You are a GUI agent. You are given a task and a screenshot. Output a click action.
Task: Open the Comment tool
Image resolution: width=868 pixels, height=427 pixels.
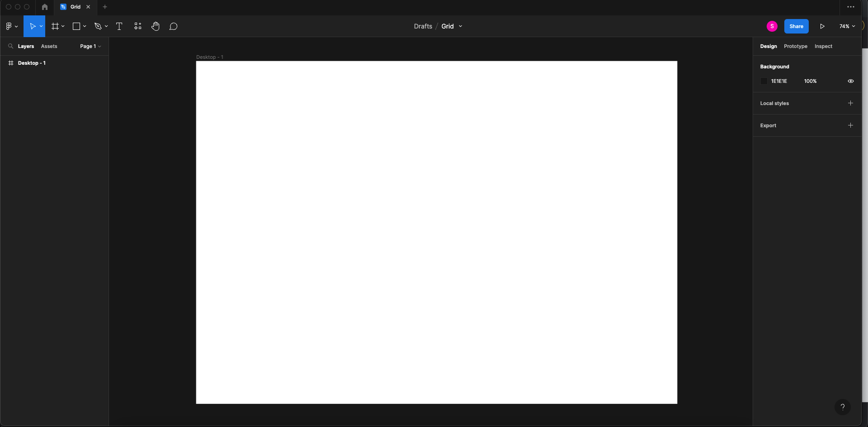[x=173, y=26]
